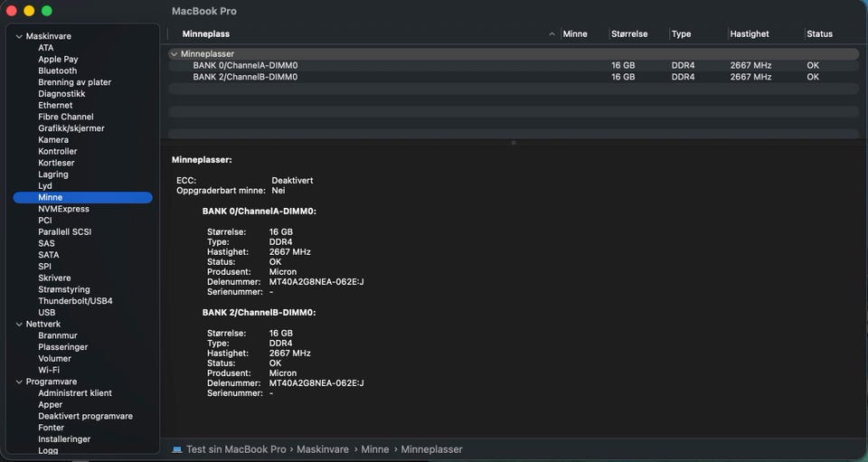
Task: Click Maskinvare in the bottom path bar
Action: 323,449
